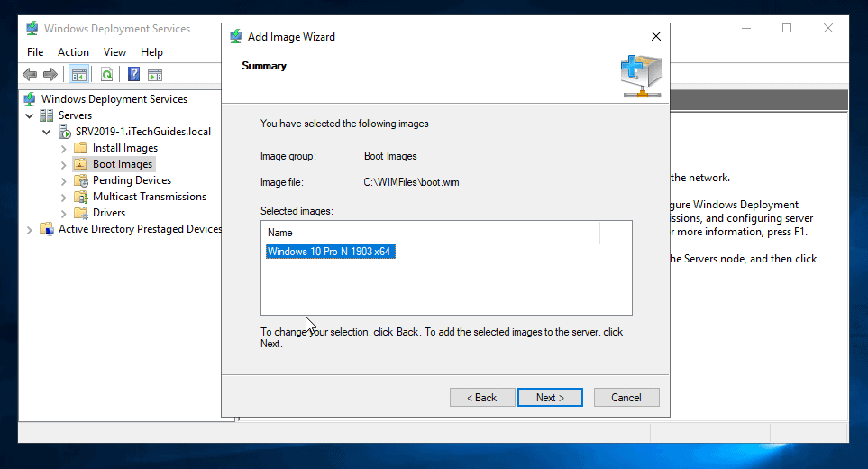Viewport: 868px width, 469px height.
Task: Open Help via the question mark icon
Action: (x=133, y=75)
